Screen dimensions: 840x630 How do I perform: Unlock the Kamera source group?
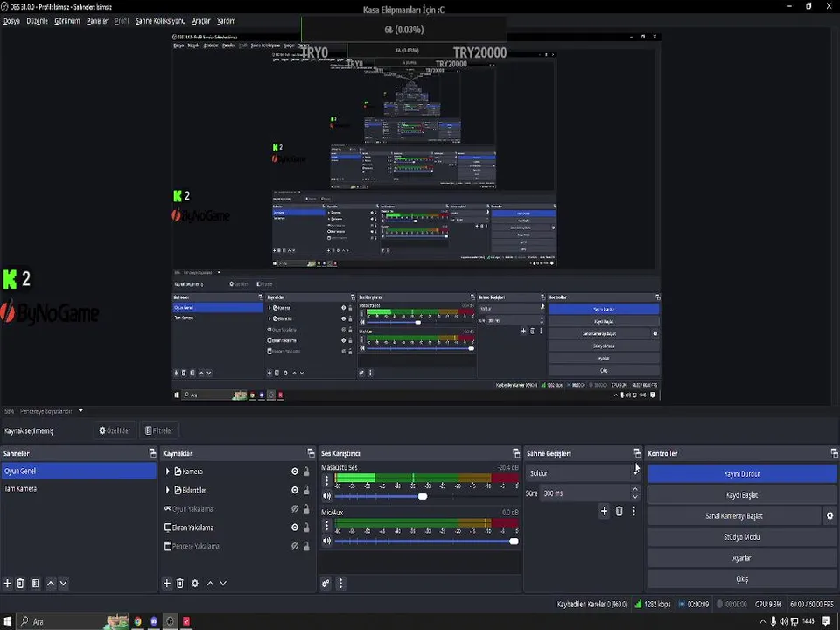tap(306, 472)
